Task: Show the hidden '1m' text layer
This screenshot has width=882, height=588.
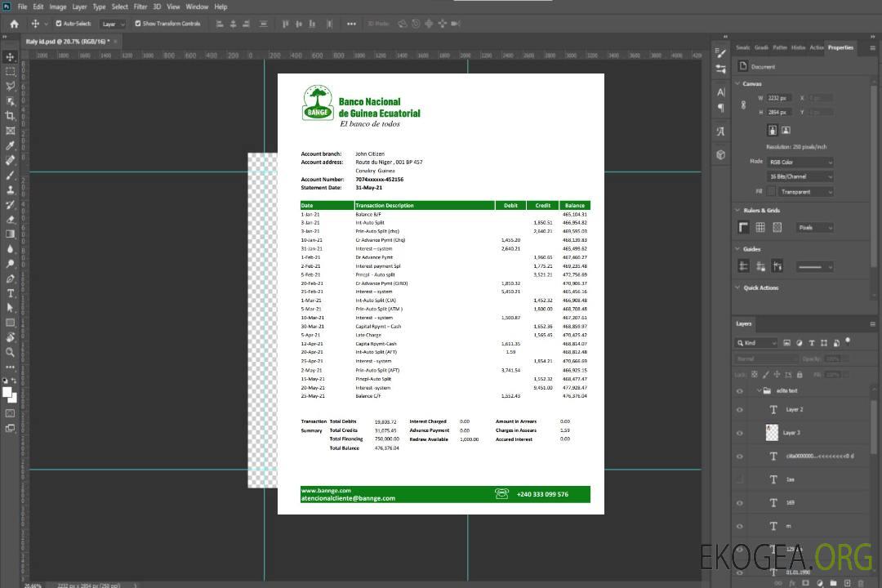Action: point(740,479)
